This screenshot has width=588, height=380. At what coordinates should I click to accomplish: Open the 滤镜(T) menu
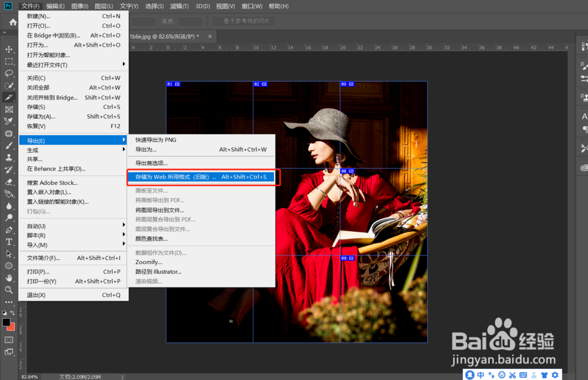pyautogui.click(x=179, y=6)
